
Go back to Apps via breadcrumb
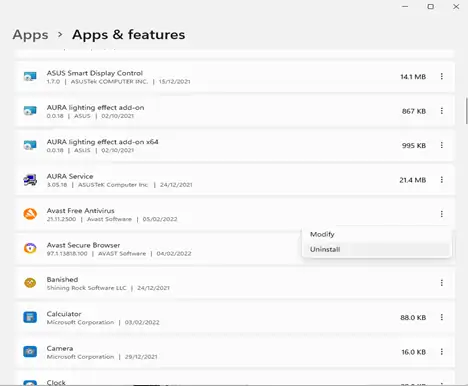pyautogui.click(x=30, y=35)
